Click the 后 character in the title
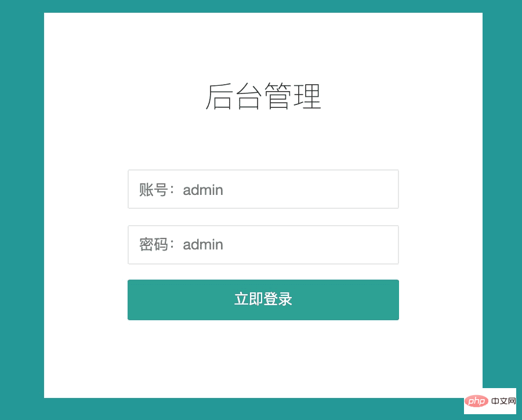Viewport: 522px width, 420px height. click(x=219, y=97)
